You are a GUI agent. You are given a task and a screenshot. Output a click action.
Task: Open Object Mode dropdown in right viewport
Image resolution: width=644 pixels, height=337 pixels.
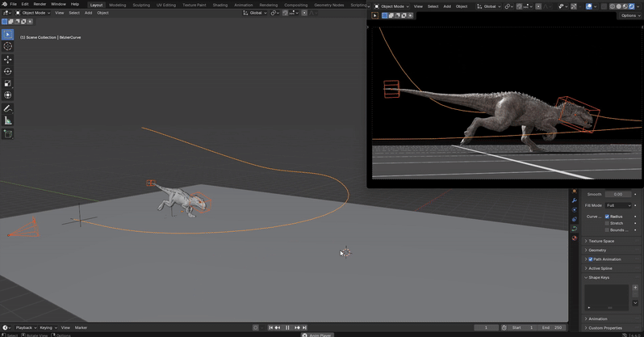391,6
